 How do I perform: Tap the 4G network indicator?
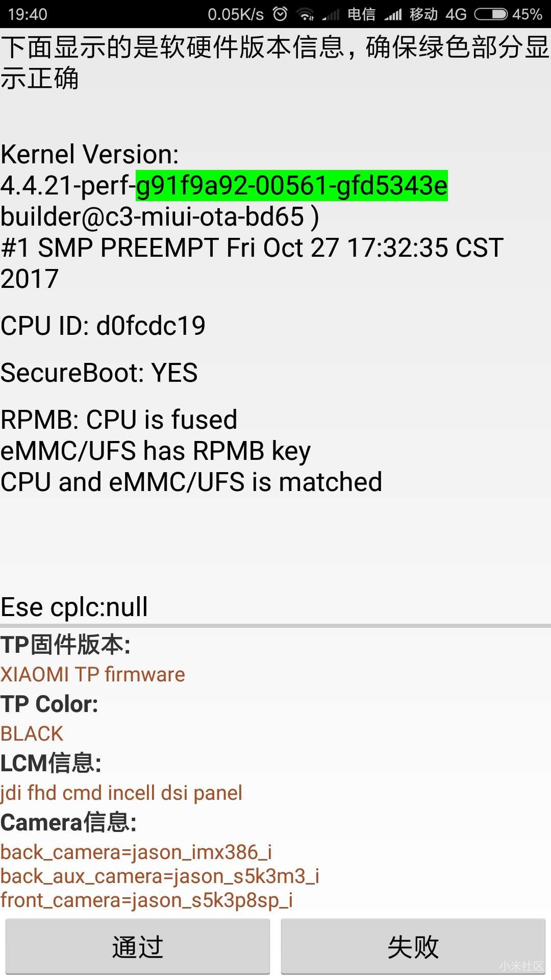pyautogui.click(x=456, y=14)
